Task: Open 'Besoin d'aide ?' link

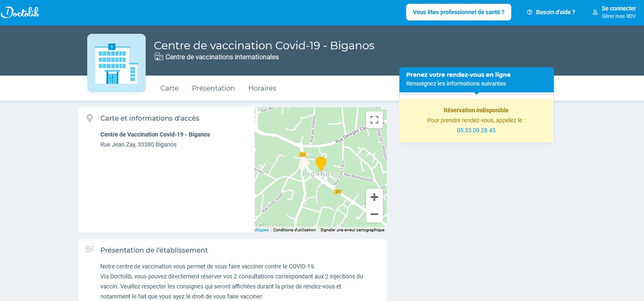Action: coord(555,13)
